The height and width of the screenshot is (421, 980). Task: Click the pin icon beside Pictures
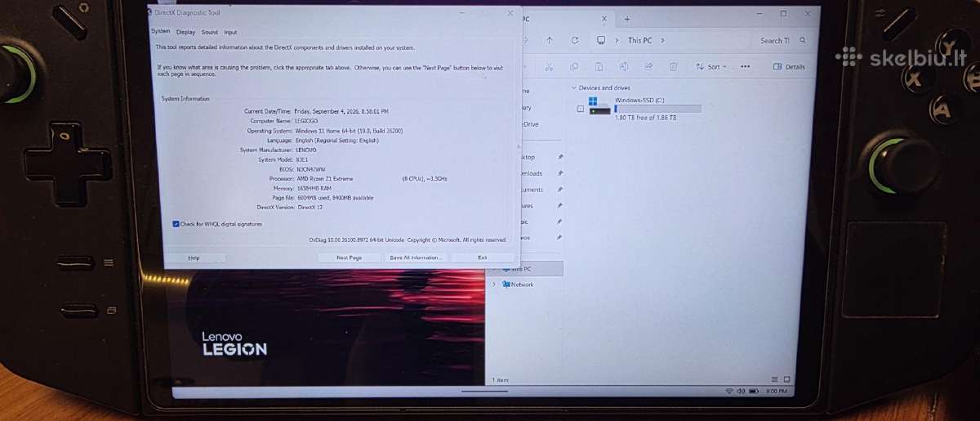[560, 206]
